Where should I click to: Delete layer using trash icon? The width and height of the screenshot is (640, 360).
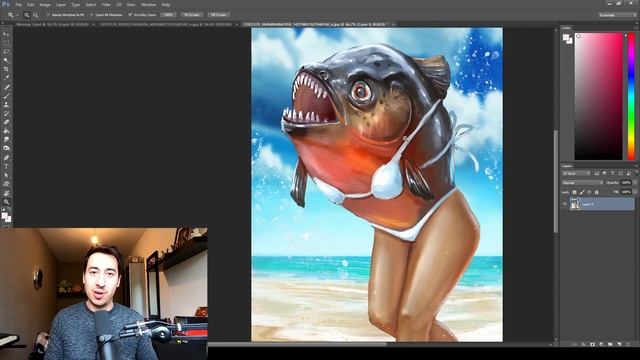628,344
